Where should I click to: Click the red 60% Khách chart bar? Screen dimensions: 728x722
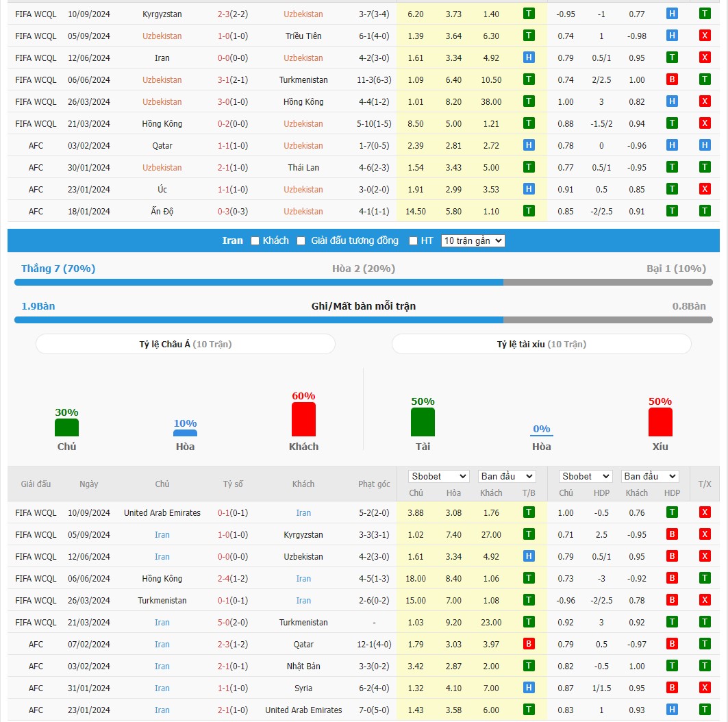303,419
